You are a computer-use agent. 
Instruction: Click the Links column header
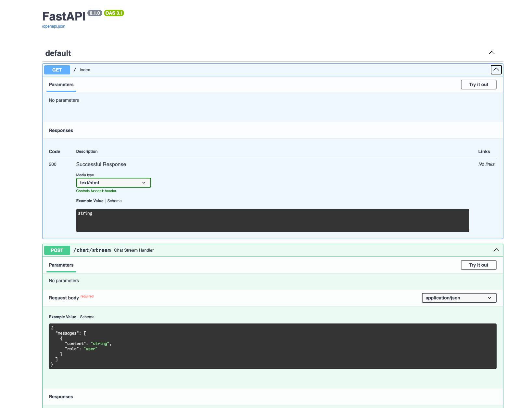(484, 151)
